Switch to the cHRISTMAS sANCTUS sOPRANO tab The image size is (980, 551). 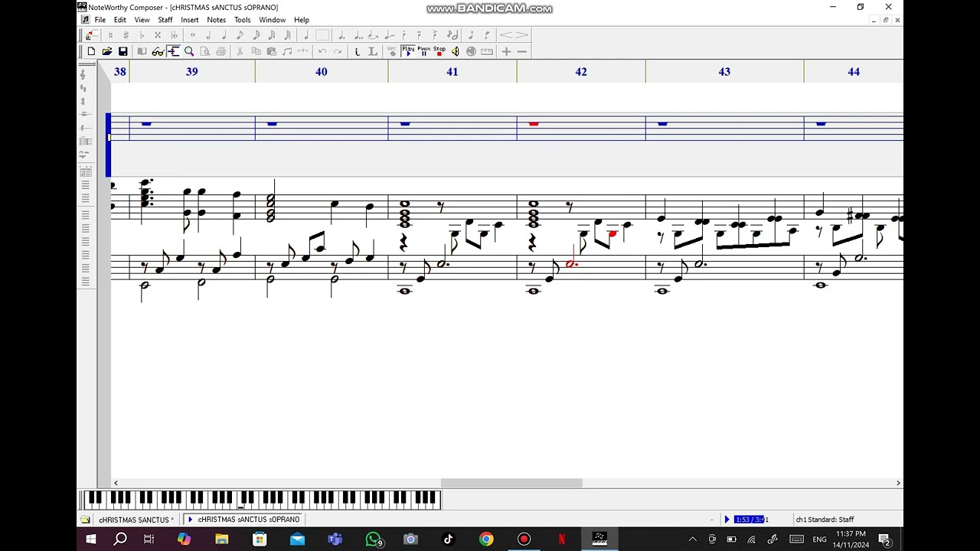(244, 520)
